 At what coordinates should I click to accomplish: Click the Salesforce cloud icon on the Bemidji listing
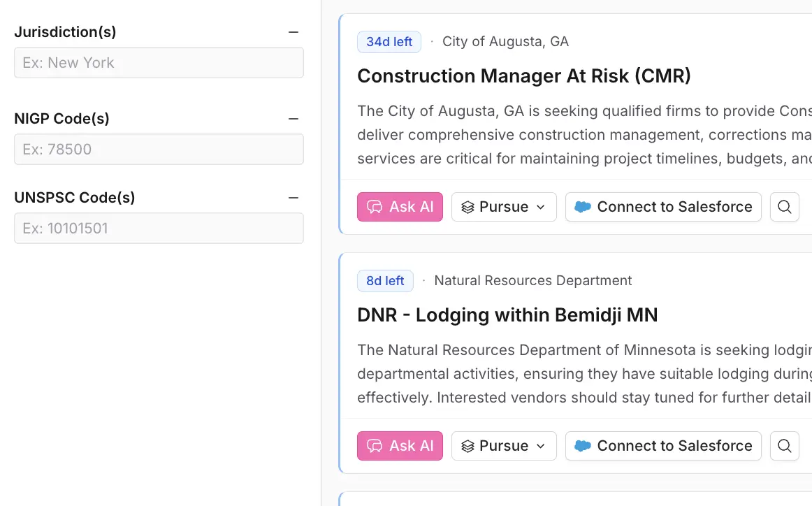[583, 445]
